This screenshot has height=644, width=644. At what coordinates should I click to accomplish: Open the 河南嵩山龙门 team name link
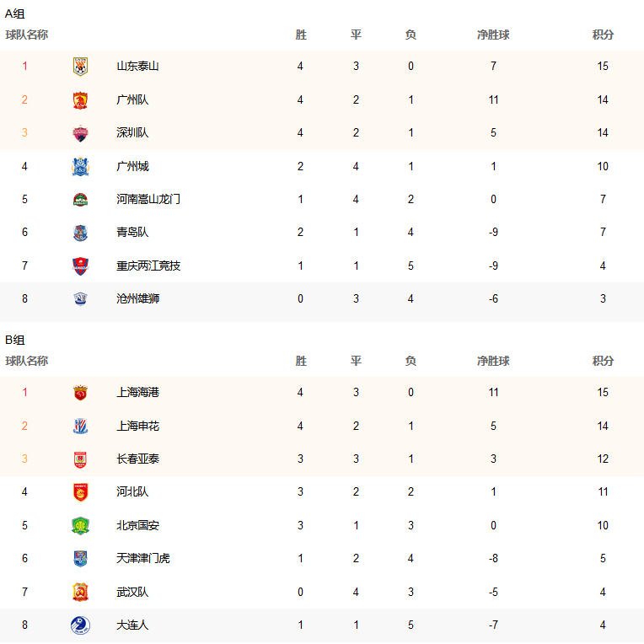point(148,199)
